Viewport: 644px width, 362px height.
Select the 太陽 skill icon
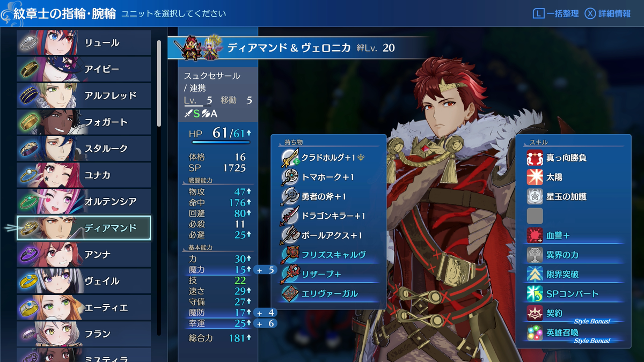tap(535, 178)
